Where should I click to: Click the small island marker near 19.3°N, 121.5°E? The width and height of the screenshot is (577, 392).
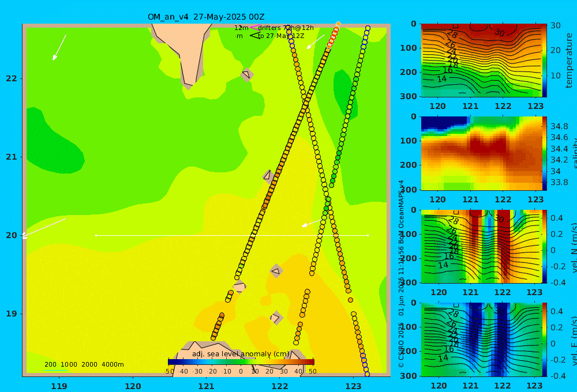239,287
